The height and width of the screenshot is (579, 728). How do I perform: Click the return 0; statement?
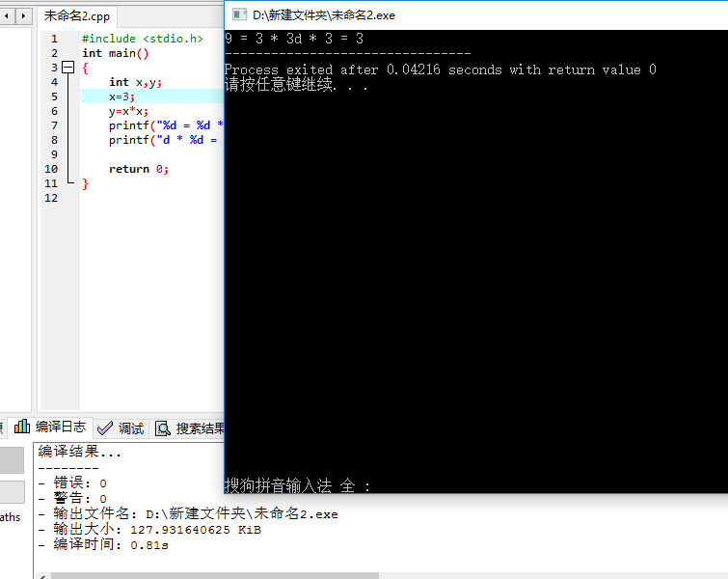(x=138, y=169)
